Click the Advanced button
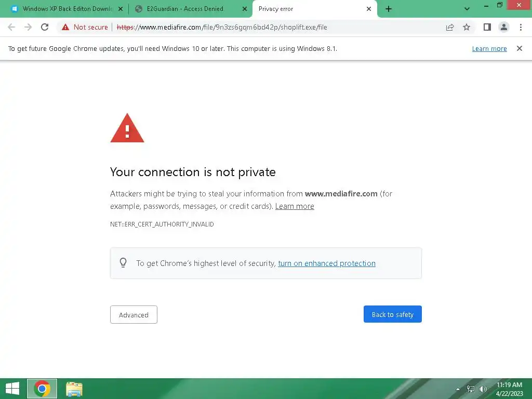Image resolution: width=532 pixels, height=399 pixels. [134, 314]
